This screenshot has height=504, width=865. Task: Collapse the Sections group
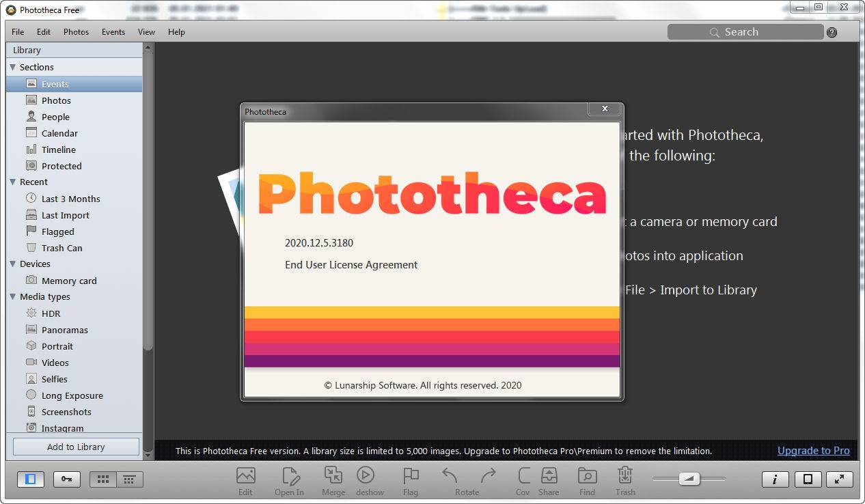13,67
